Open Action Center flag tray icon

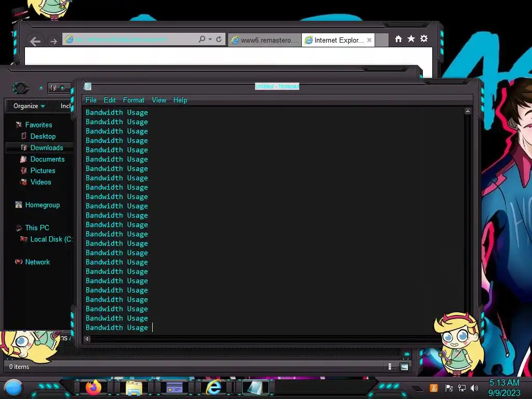[449, 388]
